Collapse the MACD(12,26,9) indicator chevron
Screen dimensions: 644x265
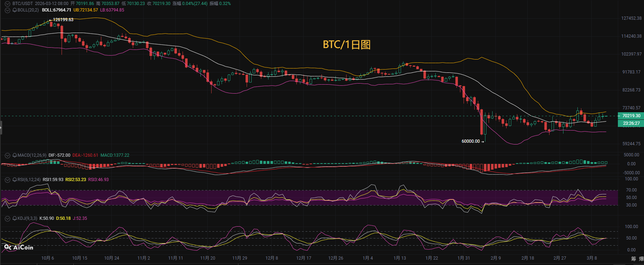(7, 155)
